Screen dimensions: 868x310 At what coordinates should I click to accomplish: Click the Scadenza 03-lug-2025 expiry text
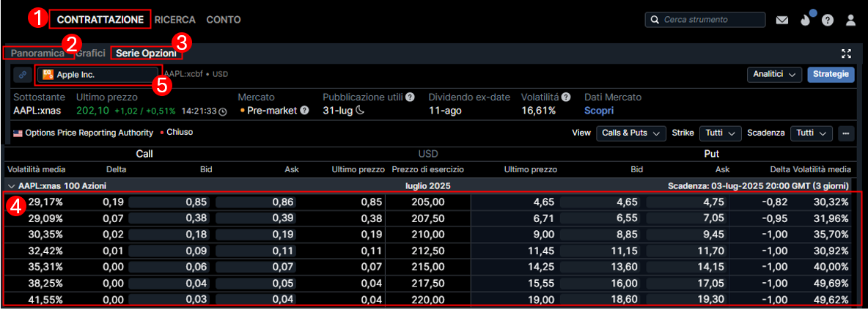(758, 186)
